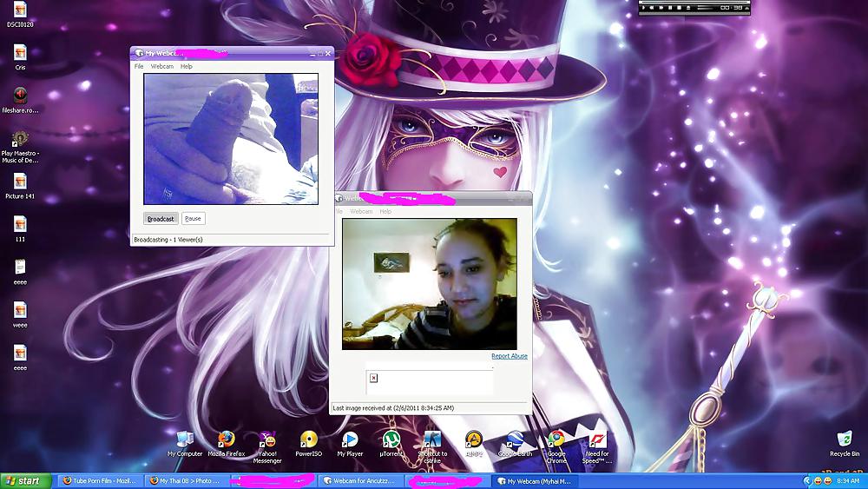The image size is (868, 489).
Task: Adjust the mini player volume slider
Action: (x=705, y=8)
